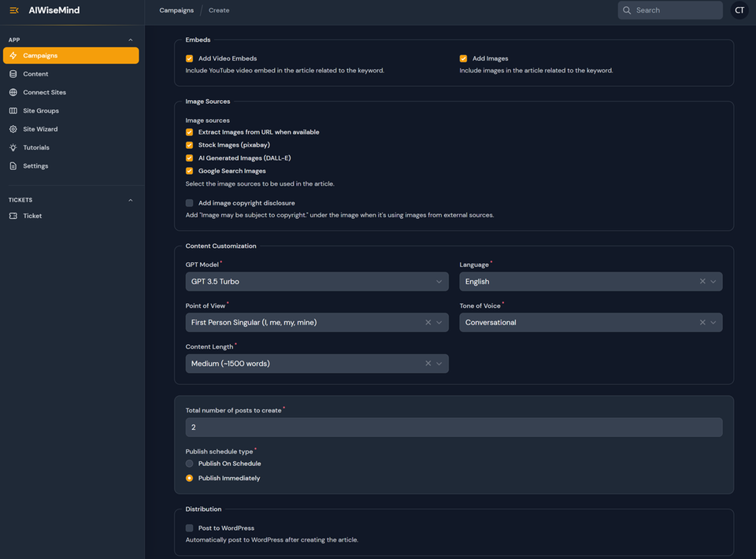Image resolution: width=756 pixels, height=559 pixels.
Task: Clear the Language selection with X
Action: 702,281
